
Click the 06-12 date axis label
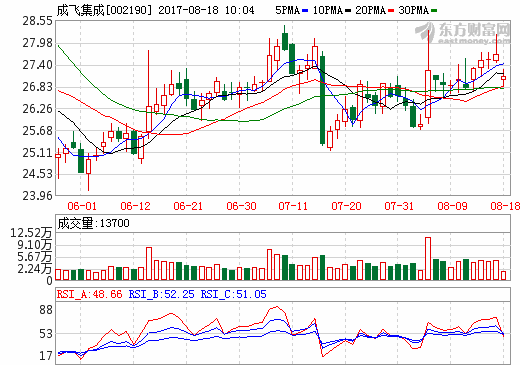tap(135, 206)
